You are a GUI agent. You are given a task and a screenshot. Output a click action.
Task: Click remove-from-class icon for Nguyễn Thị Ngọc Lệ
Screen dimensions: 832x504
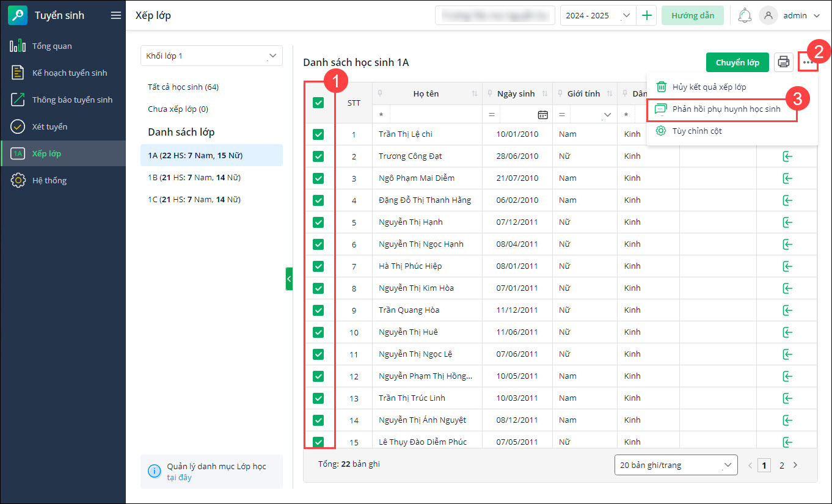tap(787, 354)
